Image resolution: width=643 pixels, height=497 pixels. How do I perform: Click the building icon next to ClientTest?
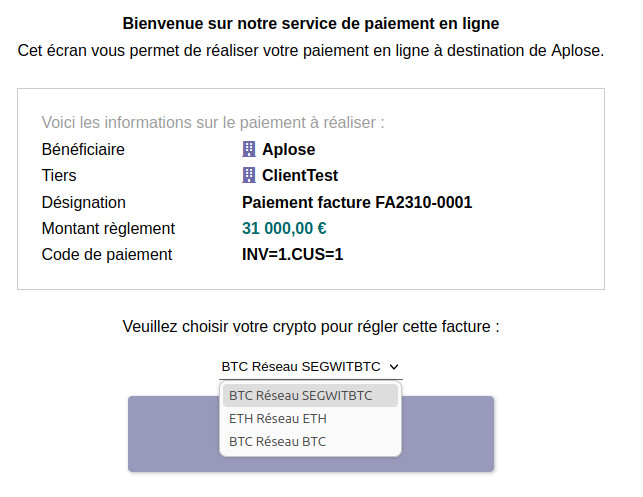[x=249, y=176]
